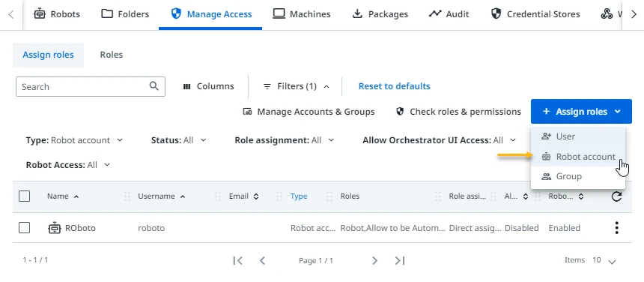Click Reset to defaults link
The width and height of the screenshot is (644, 282).
[395, 86]
